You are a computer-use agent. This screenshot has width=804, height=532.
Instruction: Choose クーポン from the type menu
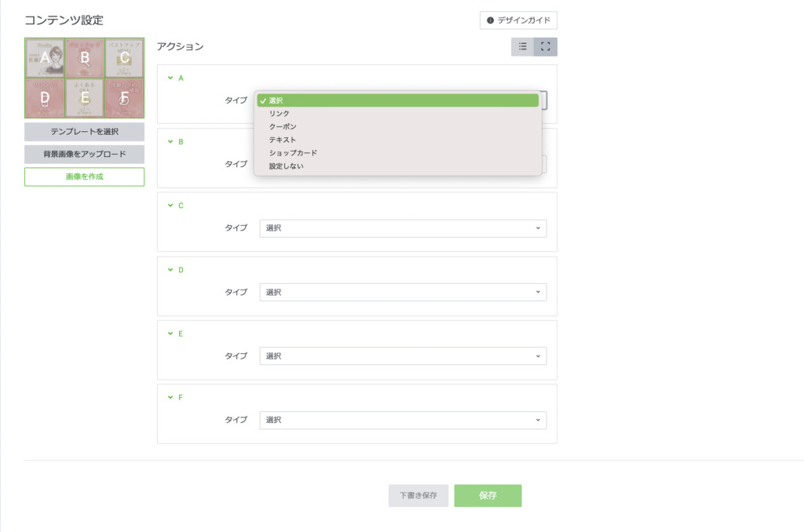[283, 126]
